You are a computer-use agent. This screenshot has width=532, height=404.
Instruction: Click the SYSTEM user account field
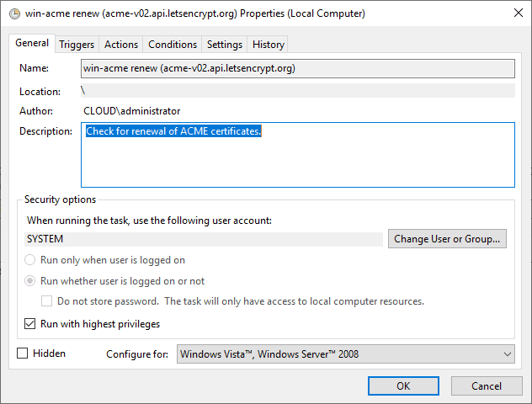tap(204, 239)
